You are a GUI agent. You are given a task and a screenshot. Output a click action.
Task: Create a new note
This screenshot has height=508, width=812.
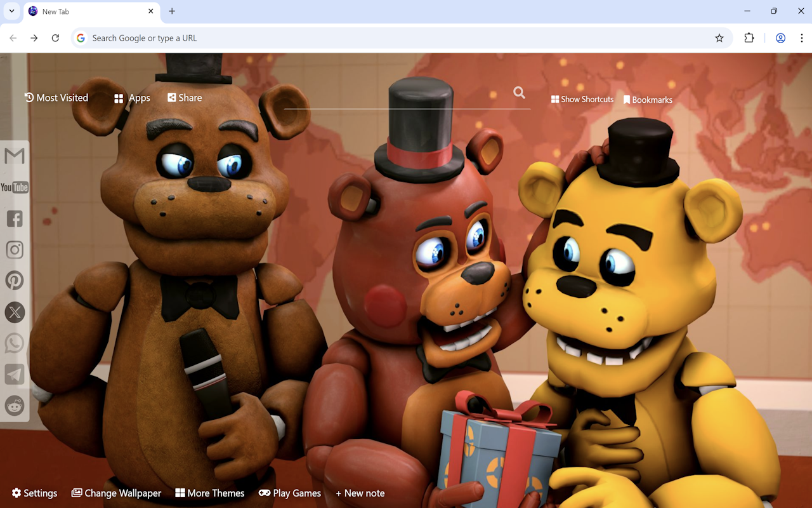click(360, 493)
